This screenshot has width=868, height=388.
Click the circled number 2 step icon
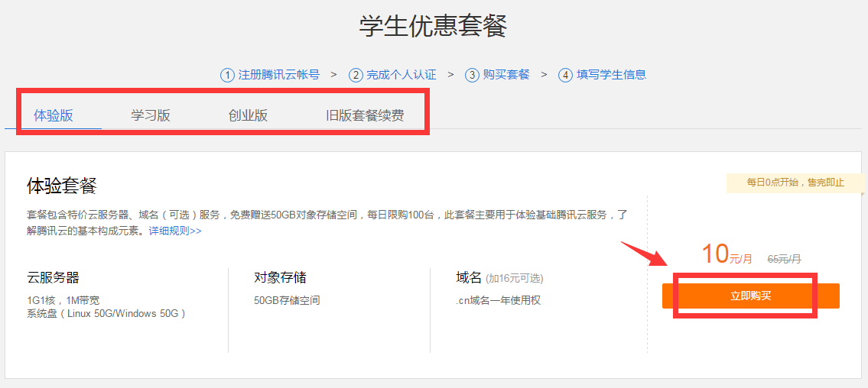click(x=356, y=75)
